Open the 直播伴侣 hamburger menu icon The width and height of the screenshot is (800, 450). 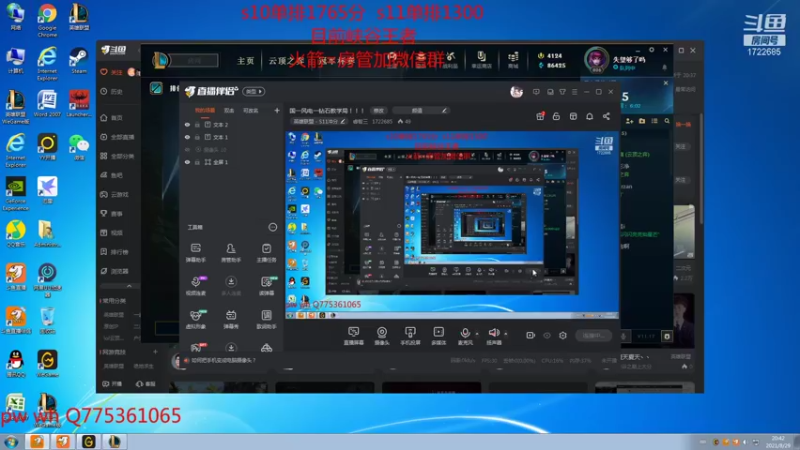574,92
